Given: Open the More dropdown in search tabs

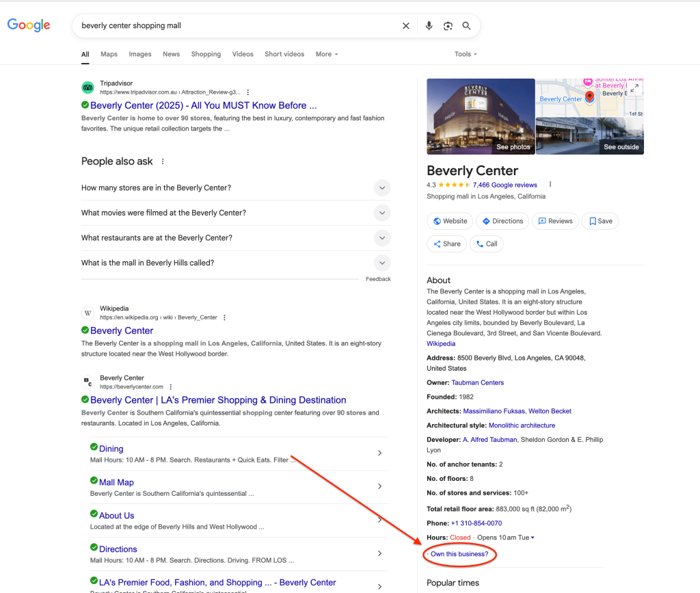Looking at the screenshot, I should click(326, 54).
